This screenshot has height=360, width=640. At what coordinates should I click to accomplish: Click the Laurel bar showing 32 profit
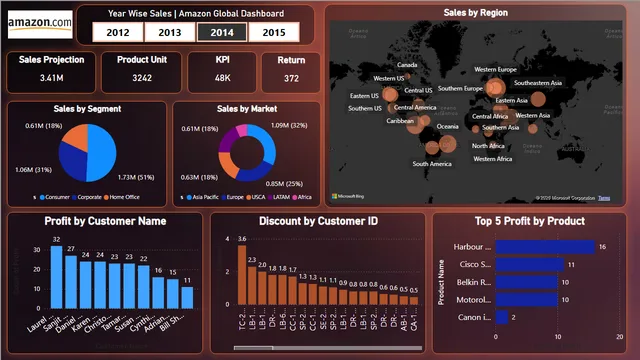(x=56, y=277)
